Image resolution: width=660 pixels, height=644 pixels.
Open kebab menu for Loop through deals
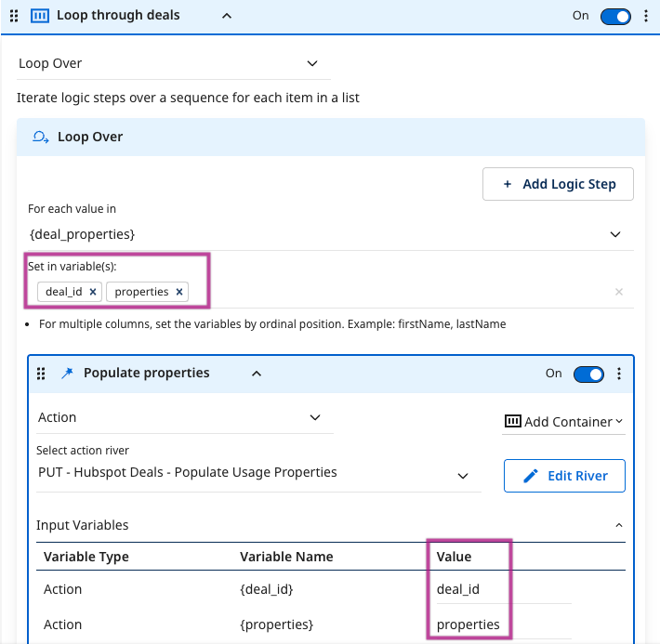(647, 16)
